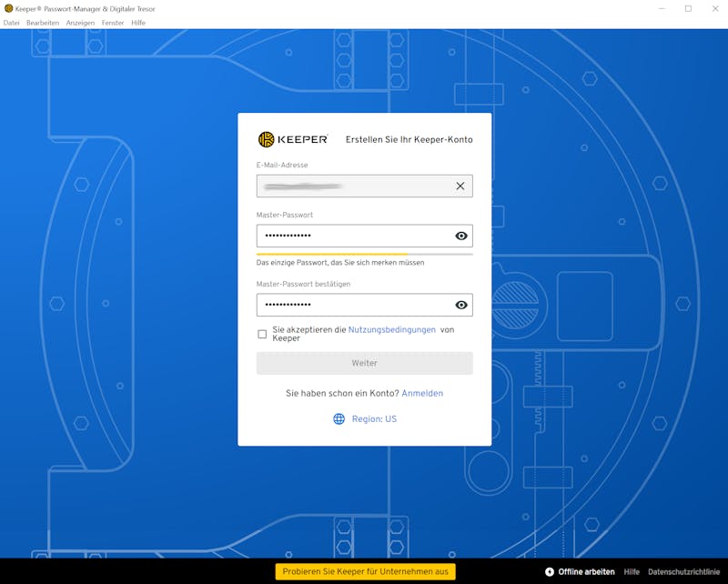Viewport: 728px width, 584px height.
Task: Click the Offline arbeiten status icon
Action: point(550,572)
